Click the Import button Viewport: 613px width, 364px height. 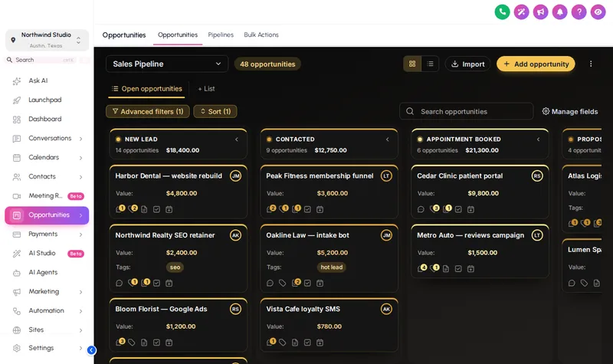(467, 64)
